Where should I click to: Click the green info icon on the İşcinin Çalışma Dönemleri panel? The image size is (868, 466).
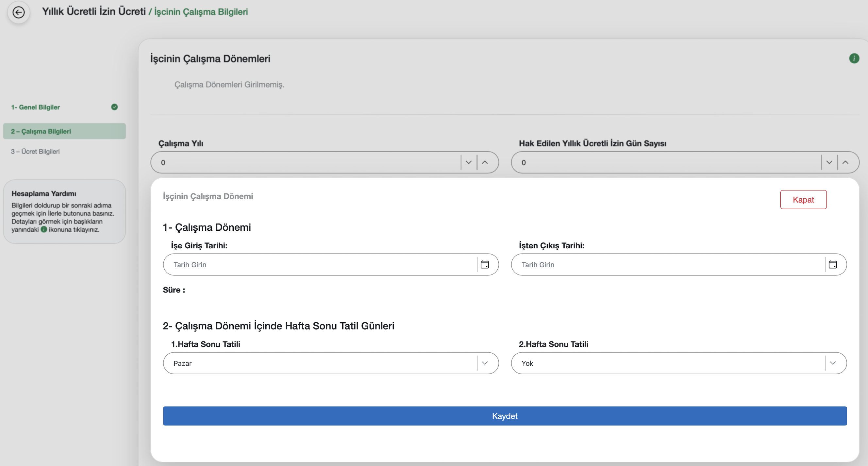point(854,58)
